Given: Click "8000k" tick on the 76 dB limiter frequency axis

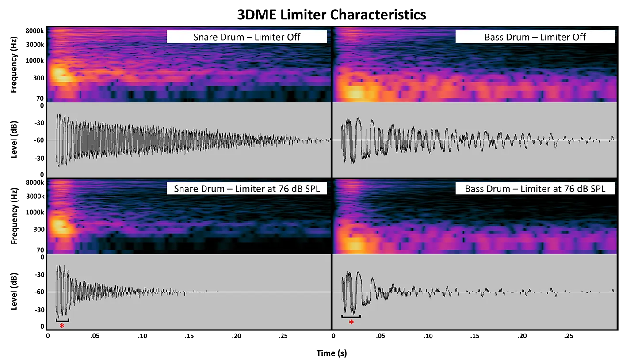Looking at the screenshot, I should pyautogui.click(x=34, y=182).
